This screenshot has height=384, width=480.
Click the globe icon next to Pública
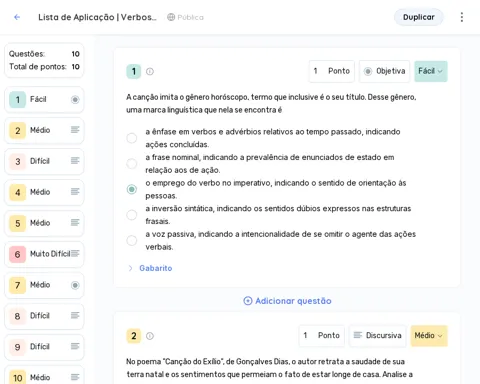(171, 17)
